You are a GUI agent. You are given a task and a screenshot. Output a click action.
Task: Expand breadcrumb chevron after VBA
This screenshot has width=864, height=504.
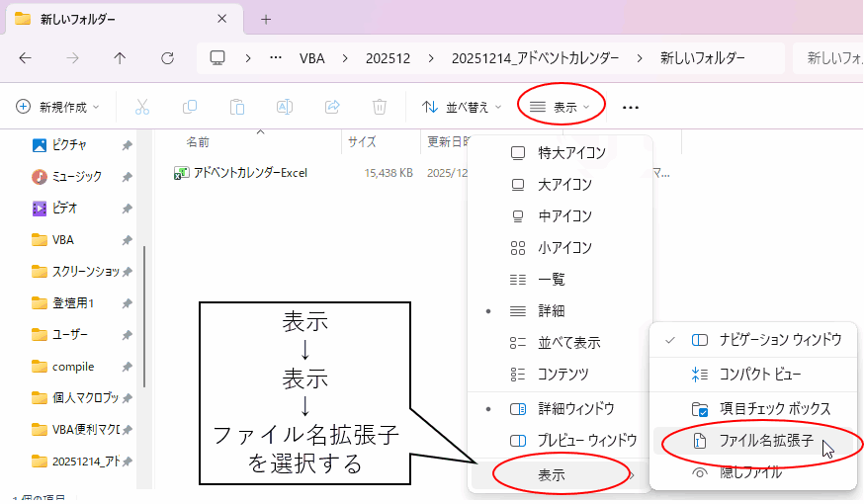pos(345,58)
